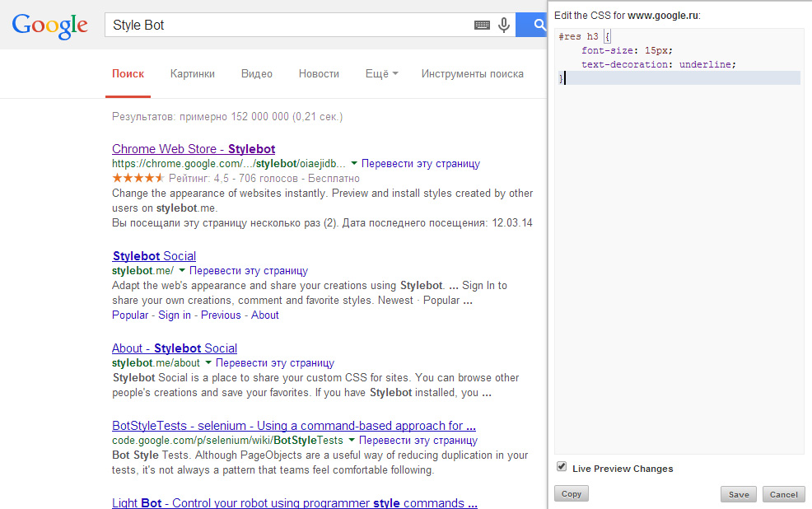Open the Previous sitelink
The width and height of the screenshot is (812, 509).
[222, 315]
